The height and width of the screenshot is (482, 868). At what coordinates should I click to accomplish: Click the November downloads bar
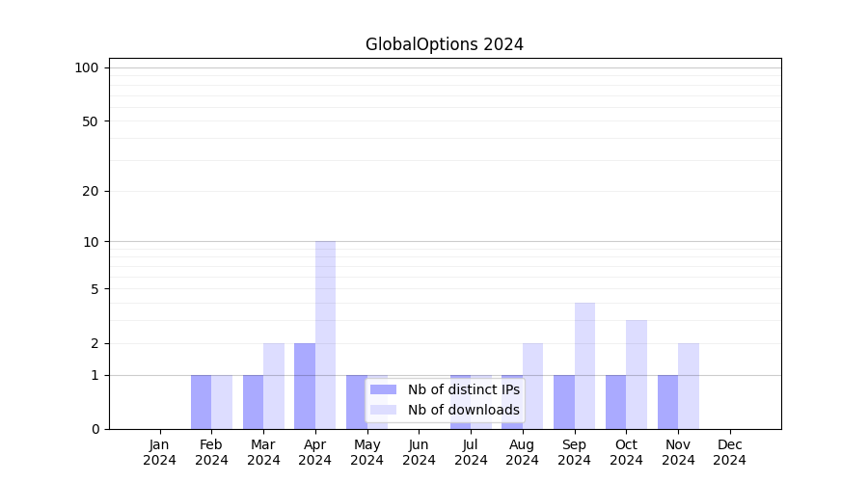(x=689, y=386)
